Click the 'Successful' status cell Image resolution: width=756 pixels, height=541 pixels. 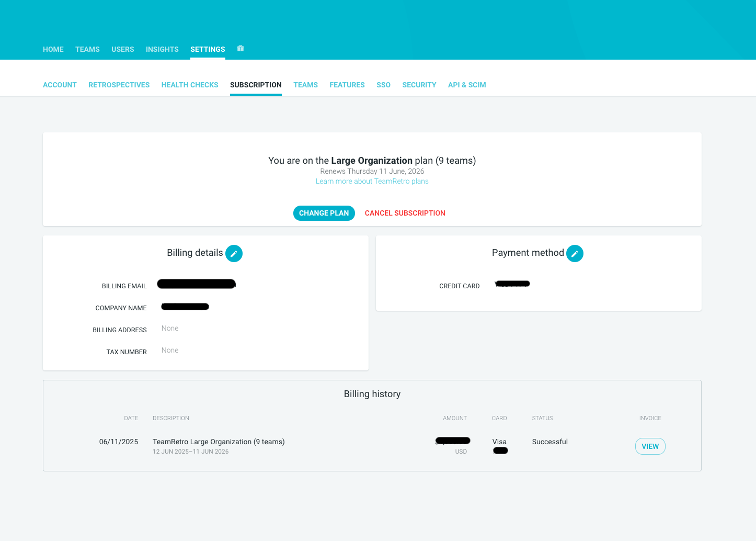click(550, 442)
